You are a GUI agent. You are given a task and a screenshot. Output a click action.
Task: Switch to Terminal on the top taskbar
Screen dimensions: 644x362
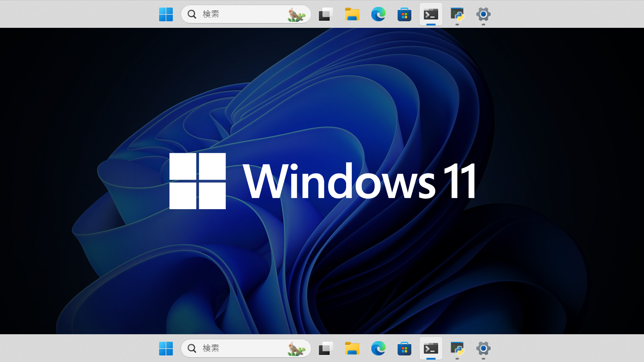431,14
